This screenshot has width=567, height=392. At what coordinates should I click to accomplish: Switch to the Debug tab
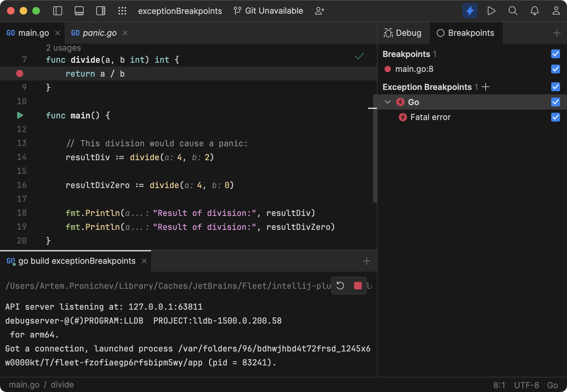[x=403, y=33]
